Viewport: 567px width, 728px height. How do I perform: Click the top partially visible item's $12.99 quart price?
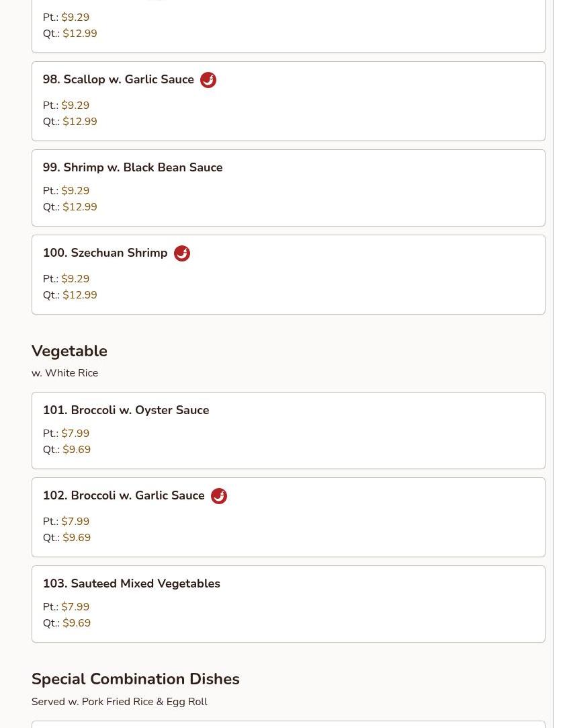(x=79, y=34)
